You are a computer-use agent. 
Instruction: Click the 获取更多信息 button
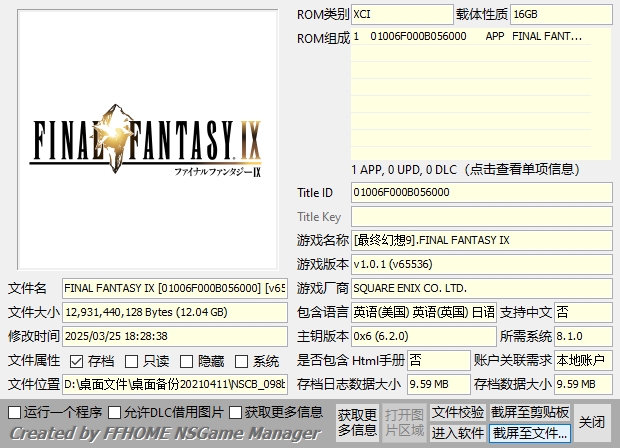[357, 423]
